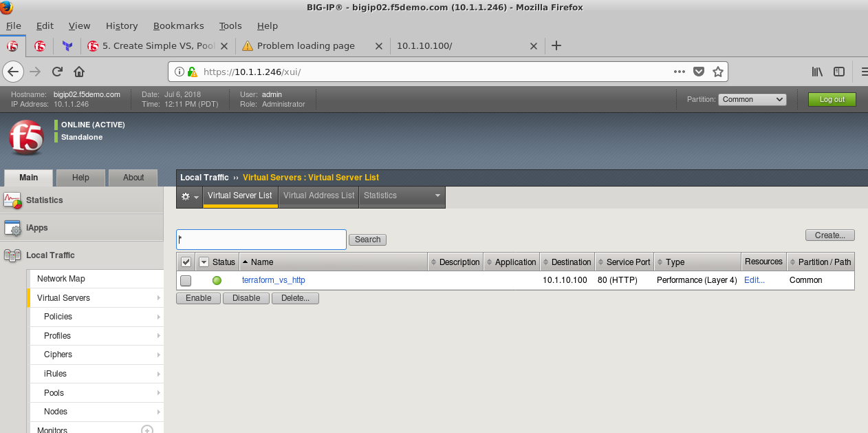Viewport: 868px width, 433px height.
Task: Open the Tools menu
Action: 230,25
